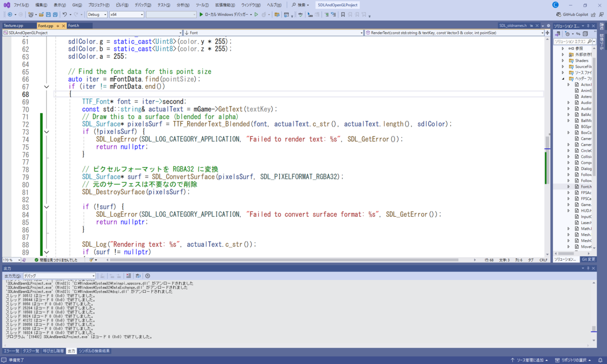Switch to the Font.h tab
The width and height of the screenshot is (607, 364).
tap(73, 25)
